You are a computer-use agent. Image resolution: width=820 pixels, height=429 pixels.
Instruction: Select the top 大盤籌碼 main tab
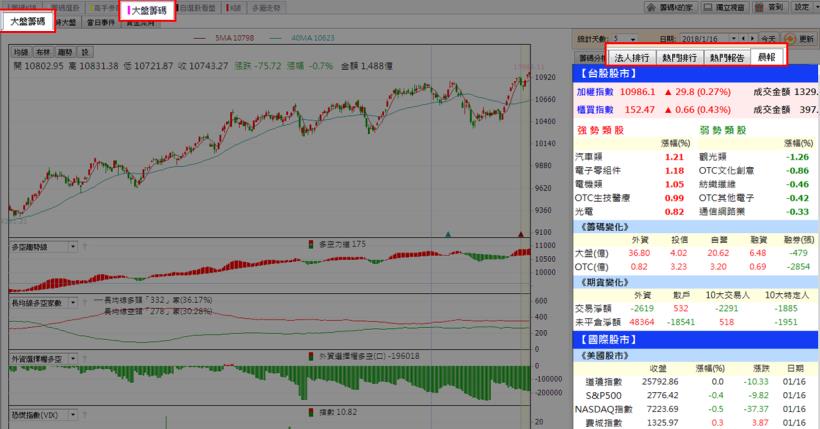(x=147, y=10)
